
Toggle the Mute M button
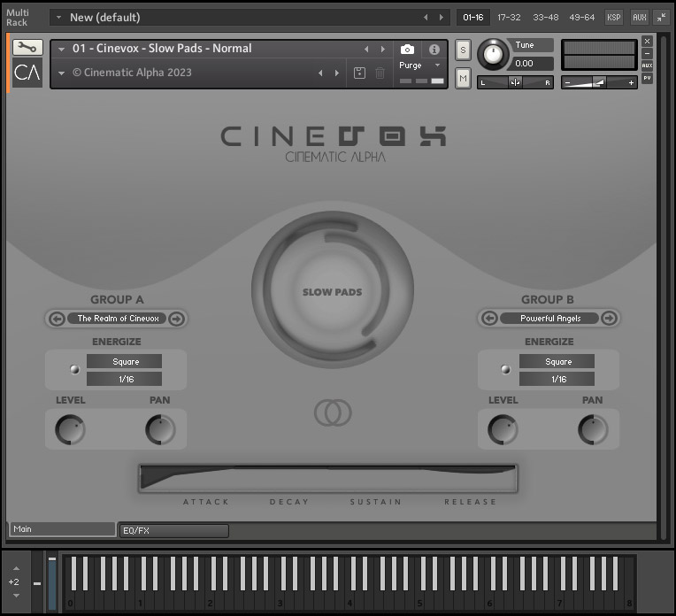pos(463,79)
